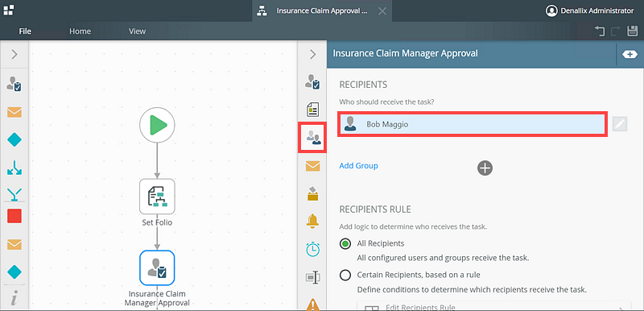
Task: Select the Bob Maggio recipient row
Action: coord(472,124)
